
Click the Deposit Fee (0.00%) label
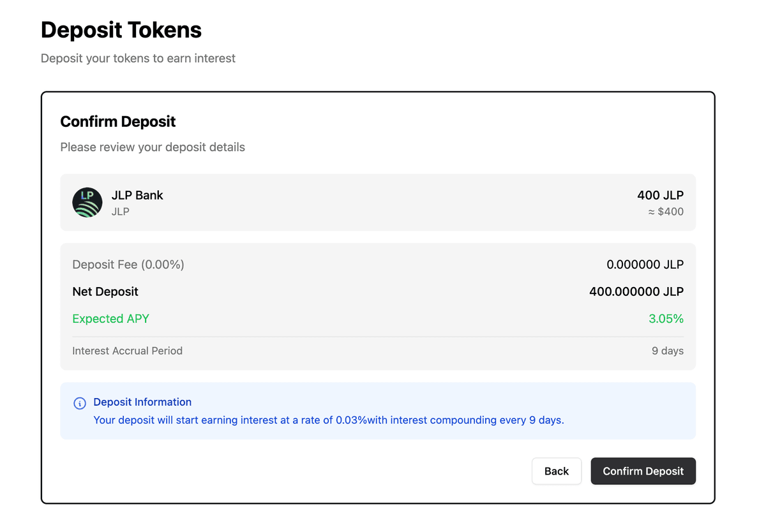[128, 265]
